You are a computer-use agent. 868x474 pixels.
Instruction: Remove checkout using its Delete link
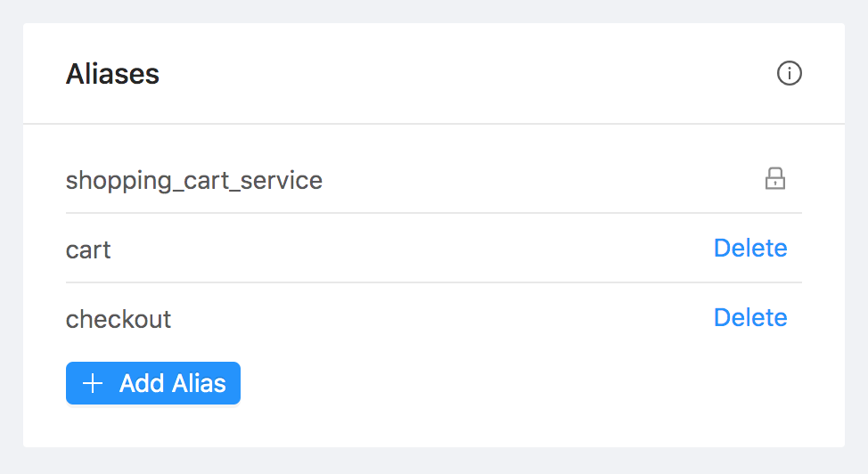750,317
